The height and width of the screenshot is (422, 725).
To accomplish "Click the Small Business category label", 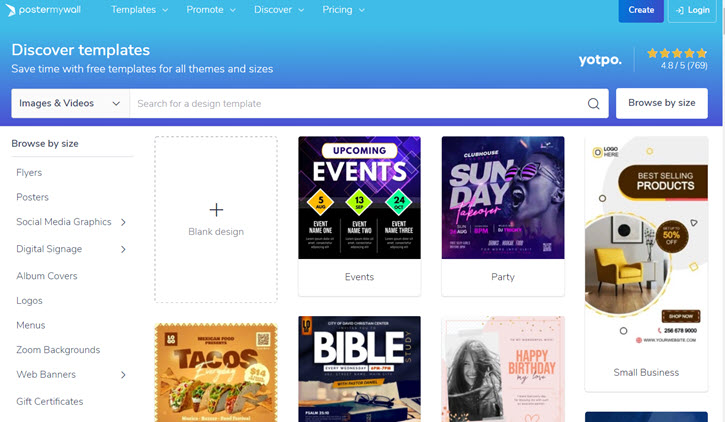I will point(646,373).
